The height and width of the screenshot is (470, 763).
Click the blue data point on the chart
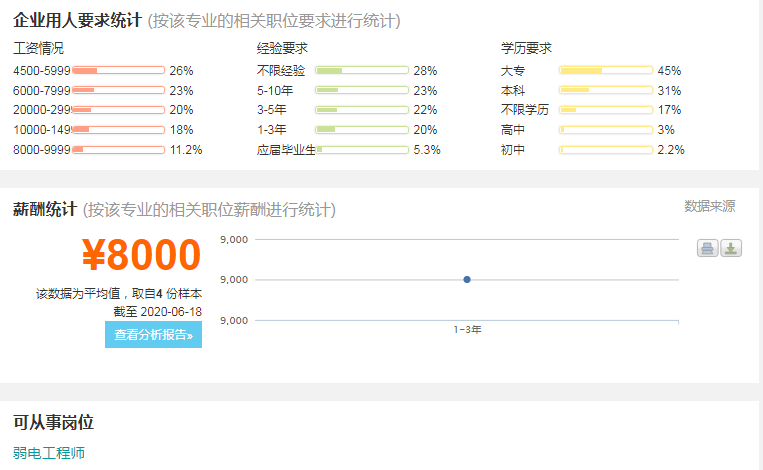[x=467, y=279]
